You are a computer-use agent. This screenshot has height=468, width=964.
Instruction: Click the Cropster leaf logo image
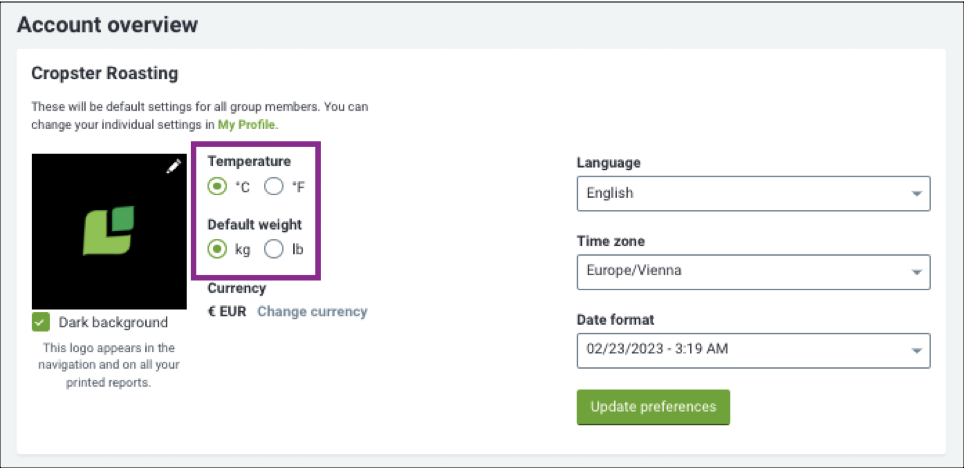109,231
